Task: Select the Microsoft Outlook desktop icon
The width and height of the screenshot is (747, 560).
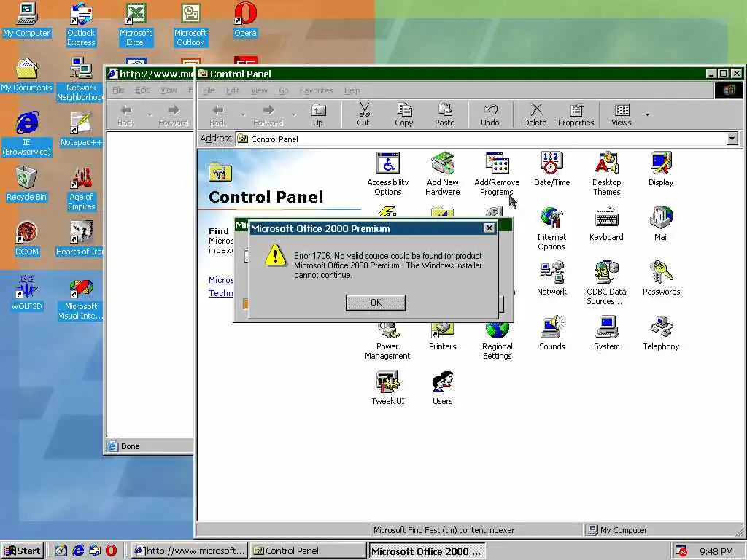Action: (x=190, y=25)
